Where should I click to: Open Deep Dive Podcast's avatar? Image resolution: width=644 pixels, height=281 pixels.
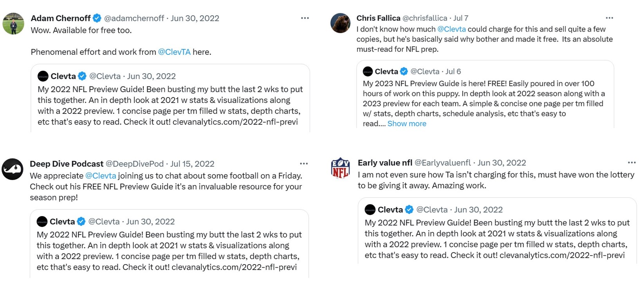(x=13, y=169)
